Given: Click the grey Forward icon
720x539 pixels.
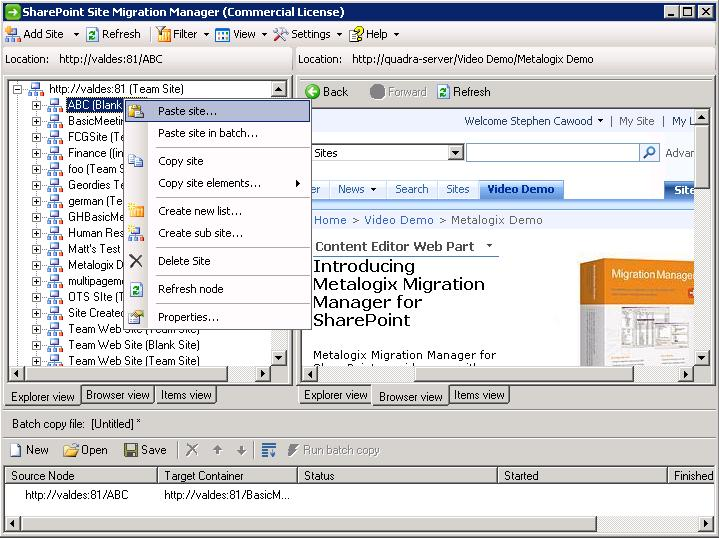Looking at the screenshot, I should pyautogui.click(x=377, y=92).
